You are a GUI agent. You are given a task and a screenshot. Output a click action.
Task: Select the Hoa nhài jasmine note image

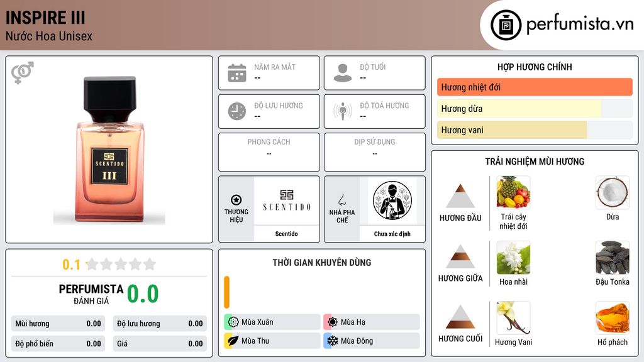(513, 258)
